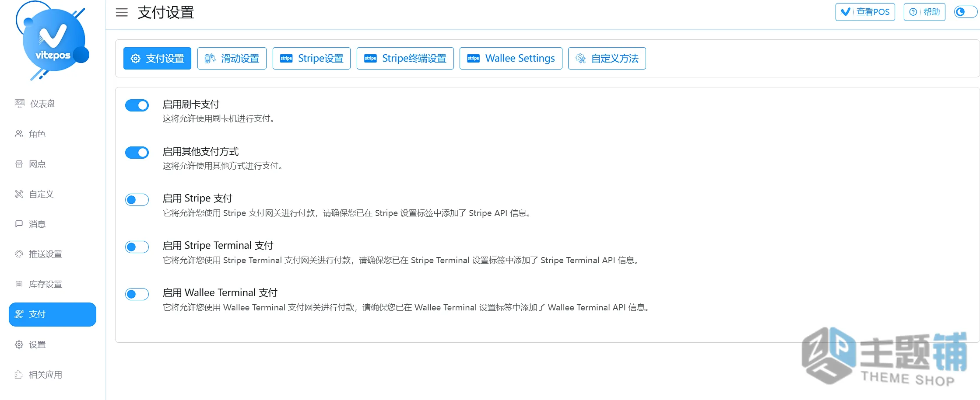Click the puzzle icon beside 相关应用
The image size is (980, 400).
[19, 375]
